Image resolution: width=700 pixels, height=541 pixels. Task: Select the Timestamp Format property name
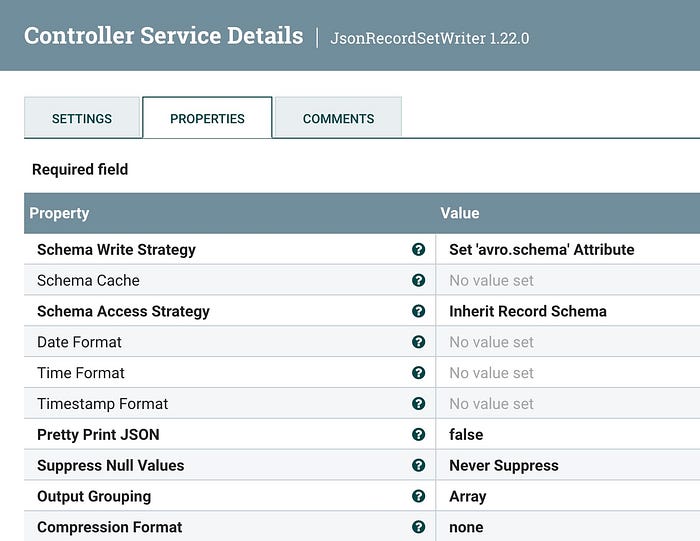coord(103,404)
